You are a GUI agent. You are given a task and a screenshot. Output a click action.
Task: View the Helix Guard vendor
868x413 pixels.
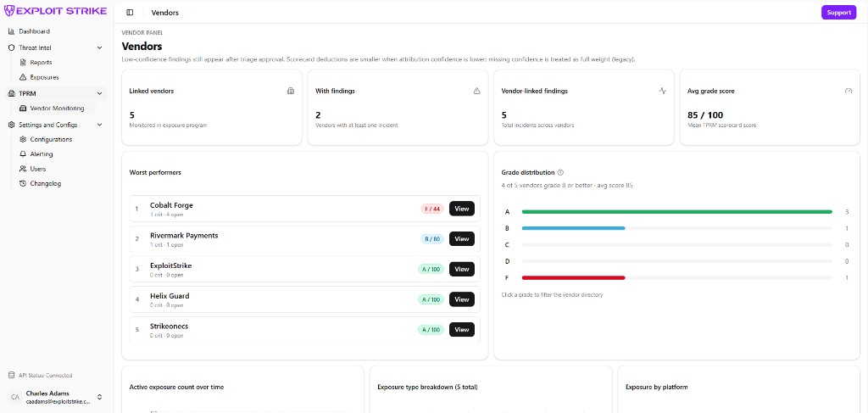tap(462, 299)
